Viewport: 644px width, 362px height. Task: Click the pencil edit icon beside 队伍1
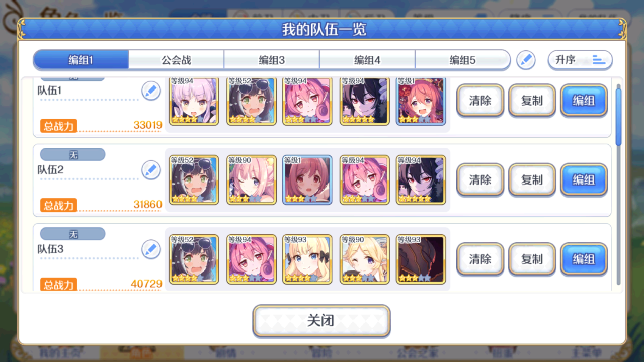151,91
